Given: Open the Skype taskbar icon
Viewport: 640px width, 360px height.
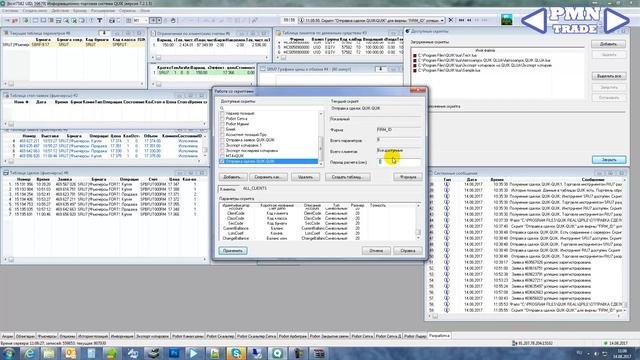Looking at the screenshot, I should [236, 353].
